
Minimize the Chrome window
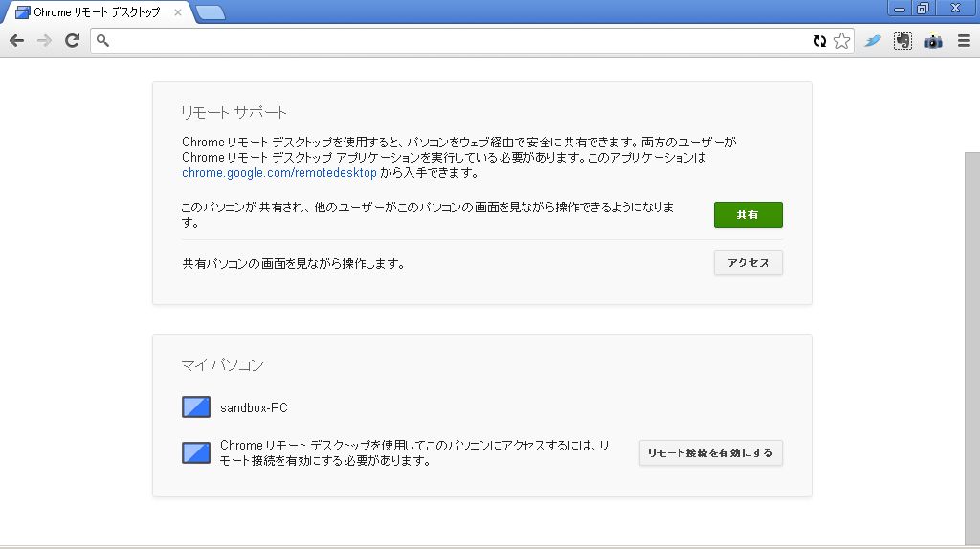click(x=900, y=9)
